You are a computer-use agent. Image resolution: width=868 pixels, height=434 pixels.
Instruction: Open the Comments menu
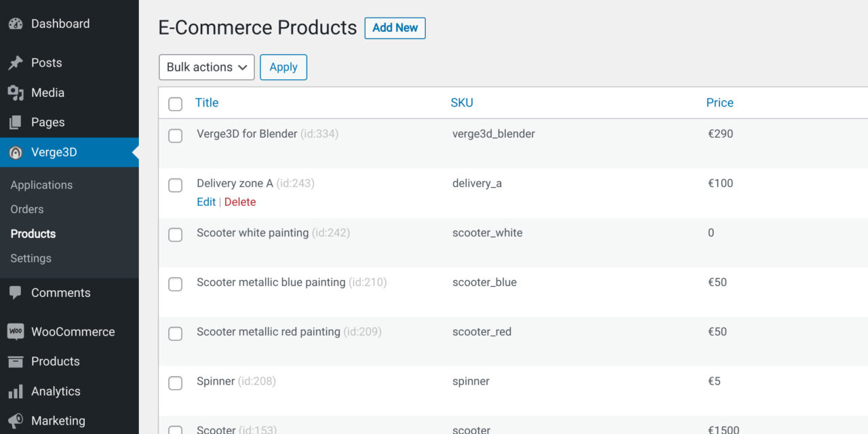[x=69, y=293]
